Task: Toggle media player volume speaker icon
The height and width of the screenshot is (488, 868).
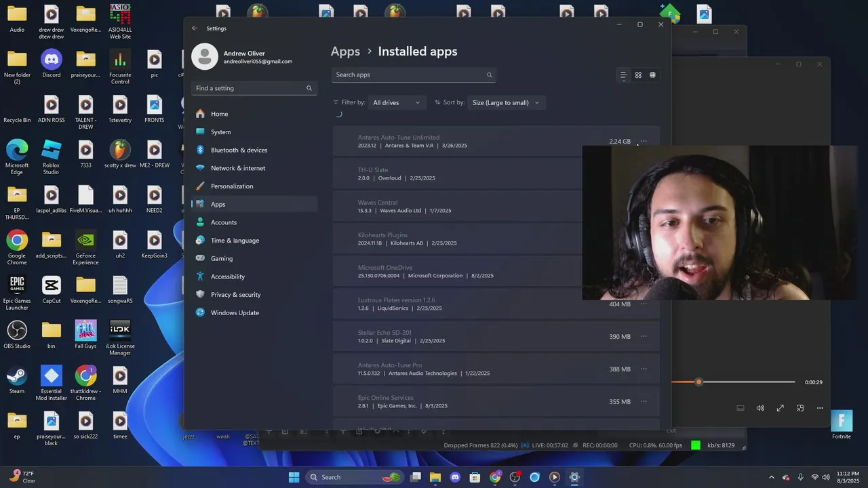Action: coord(760,408)
